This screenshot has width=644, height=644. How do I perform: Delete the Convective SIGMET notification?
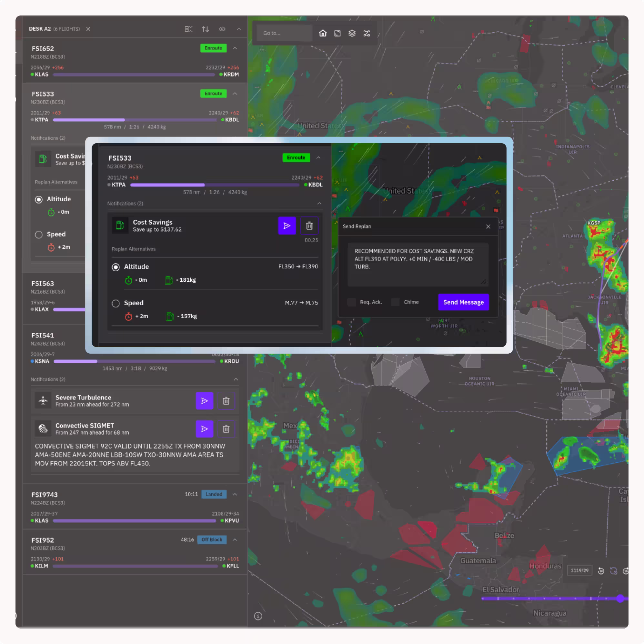226,429
